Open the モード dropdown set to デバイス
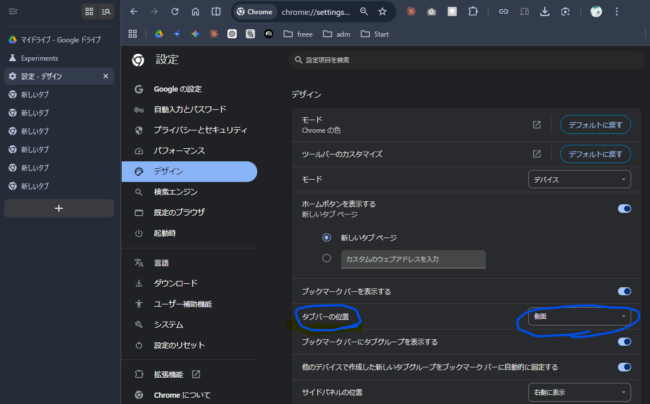650x404 pixels. 579,179
